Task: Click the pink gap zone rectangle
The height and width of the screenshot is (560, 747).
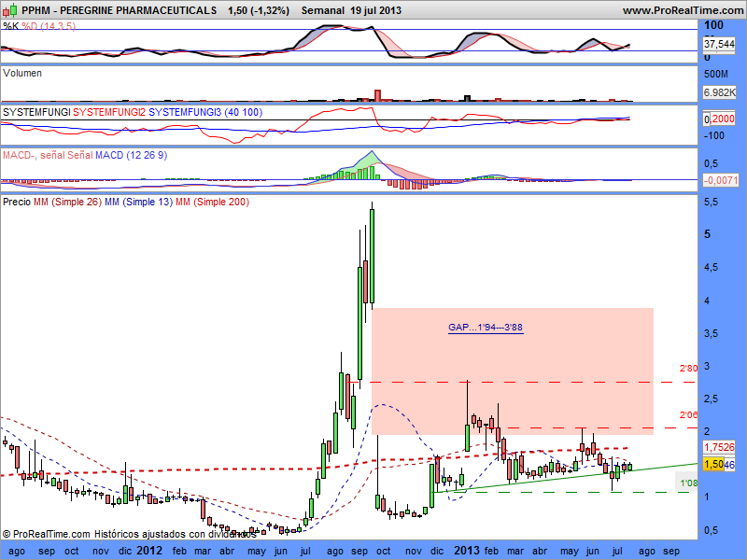Action: (512, 371)
